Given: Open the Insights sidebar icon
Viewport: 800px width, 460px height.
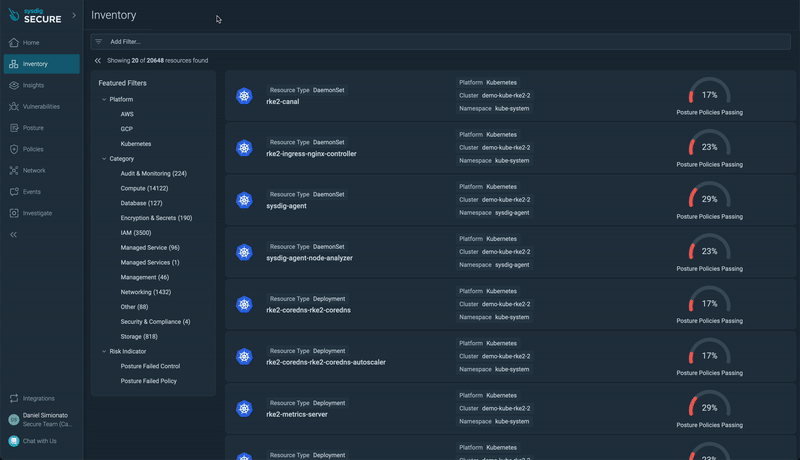Looking at the screenshot, I should [x=14, y=85].
